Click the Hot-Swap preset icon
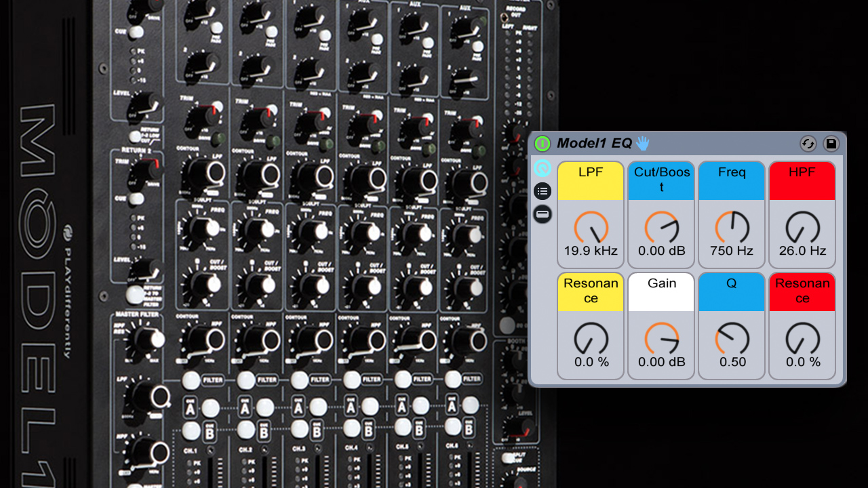 click(x=808, y=144)
